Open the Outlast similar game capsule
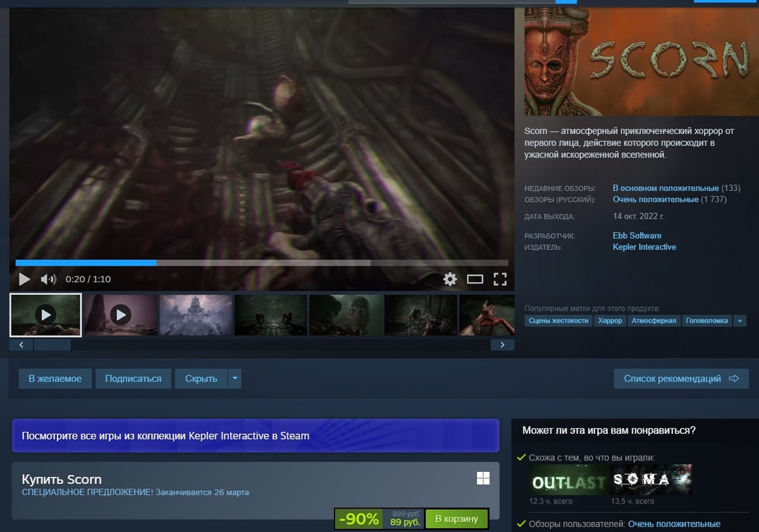 [x=569, y=481]
